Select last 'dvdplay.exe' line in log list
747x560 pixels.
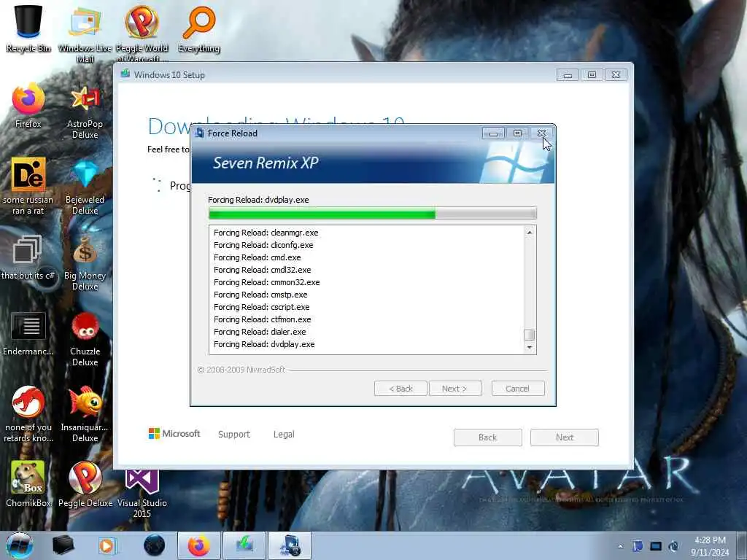tap(264, 344)
